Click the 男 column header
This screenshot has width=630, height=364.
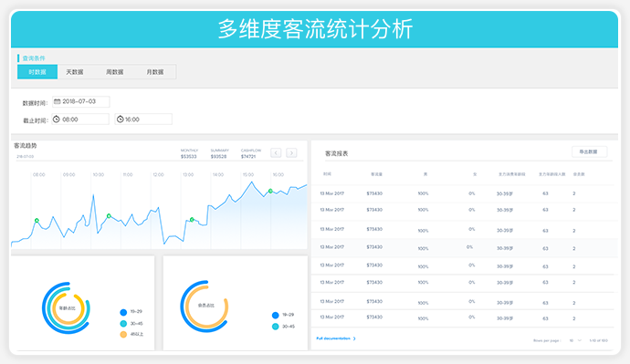point(425,174)
